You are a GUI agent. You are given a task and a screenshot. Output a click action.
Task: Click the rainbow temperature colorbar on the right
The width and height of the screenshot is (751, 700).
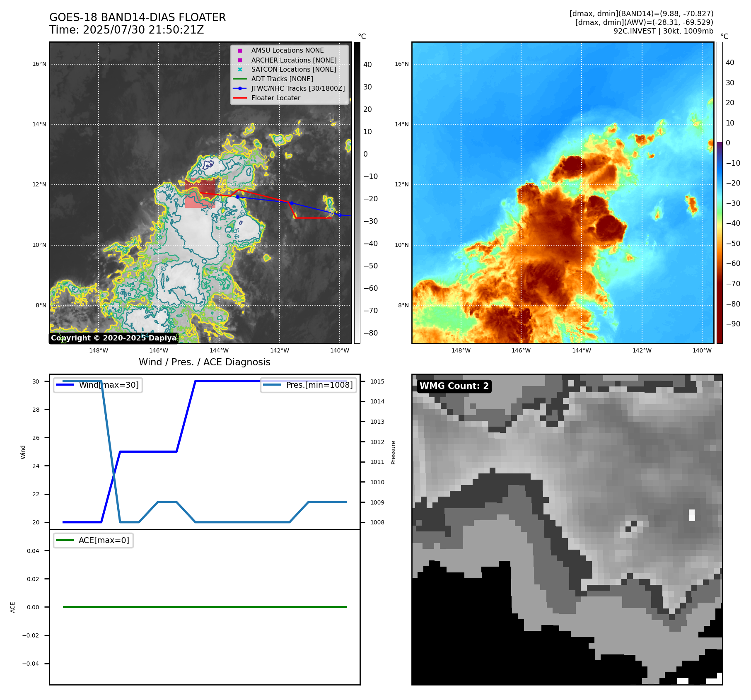[720, 193]
